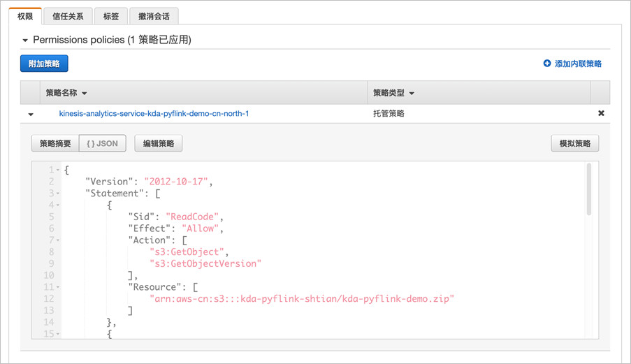
Task: Detach policy with the X icon
Action: 601,113
